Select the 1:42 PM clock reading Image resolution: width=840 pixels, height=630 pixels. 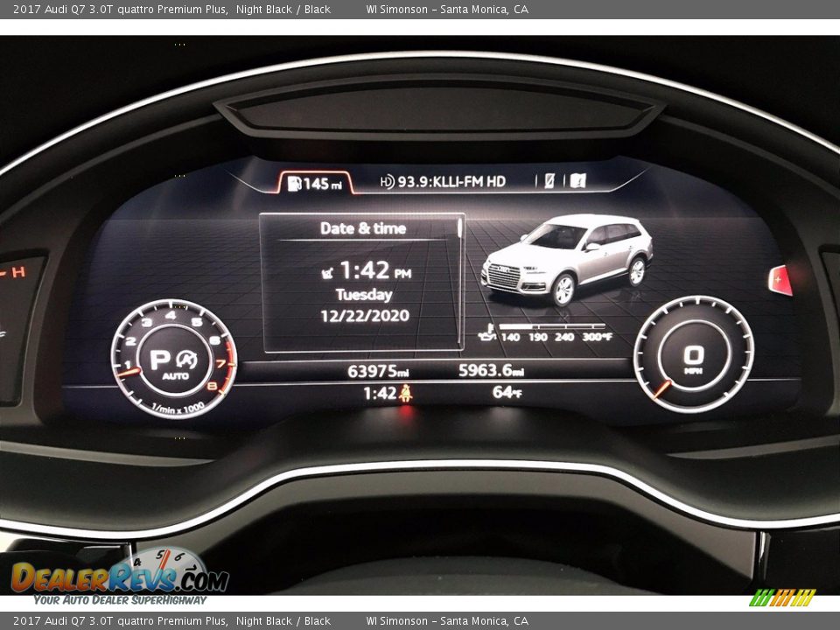375,270
